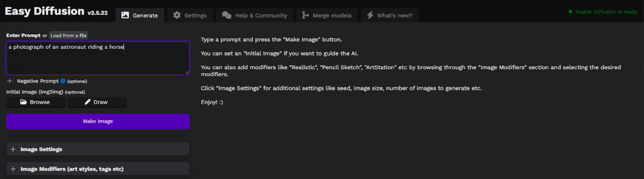Screen dimensions: 644x179
Task: Click the branch icon on the Merge models tab
Action: coord(306,15)
